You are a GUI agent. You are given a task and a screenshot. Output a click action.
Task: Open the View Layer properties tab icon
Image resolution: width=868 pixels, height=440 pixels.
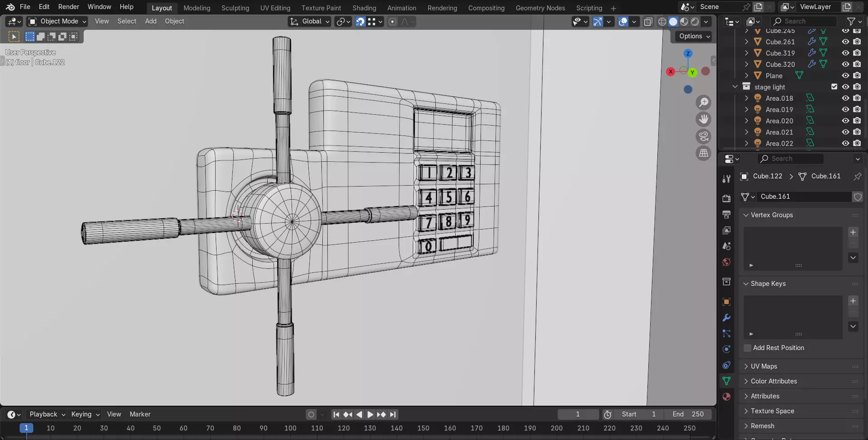click(726, 230)
